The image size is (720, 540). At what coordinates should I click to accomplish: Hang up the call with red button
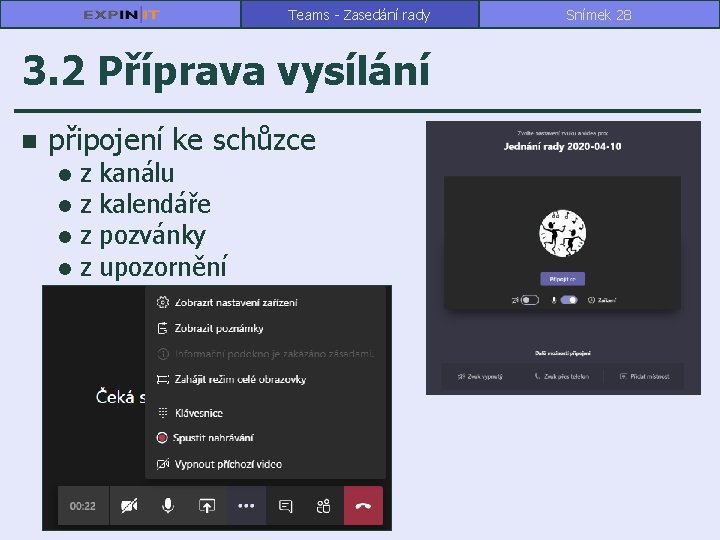[363, 506]
